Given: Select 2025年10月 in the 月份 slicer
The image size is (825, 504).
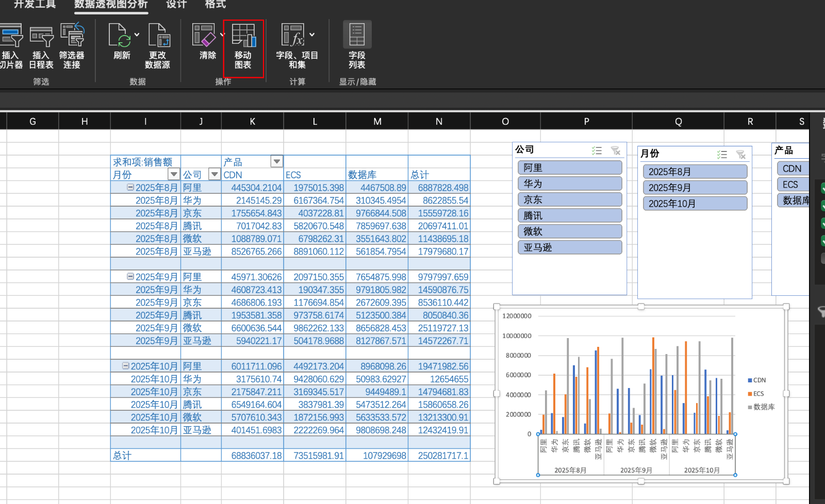Looking at the screenshot, I should [x=695, y=204].
